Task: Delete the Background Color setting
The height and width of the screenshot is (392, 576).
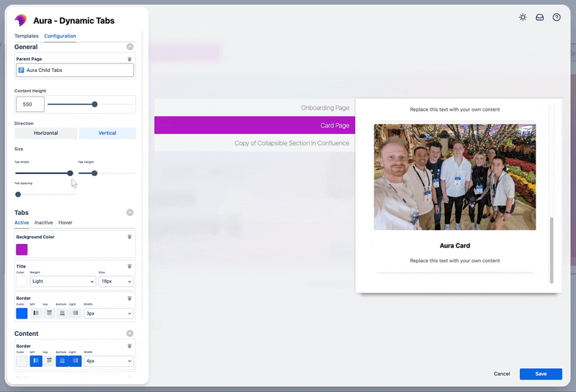Action: pos(130,237)
